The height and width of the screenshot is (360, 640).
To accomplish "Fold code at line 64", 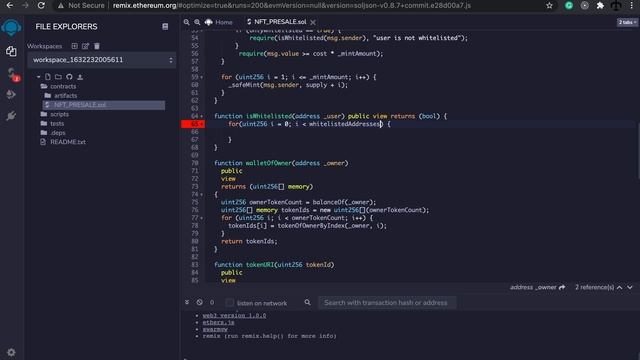I will coord(202,116).
